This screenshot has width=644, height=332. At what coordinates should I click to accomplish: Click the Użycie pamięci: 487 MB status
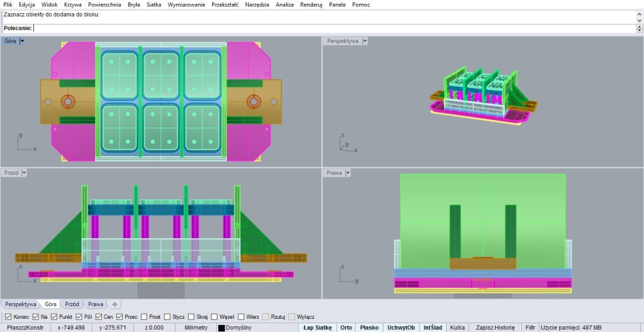571,328
